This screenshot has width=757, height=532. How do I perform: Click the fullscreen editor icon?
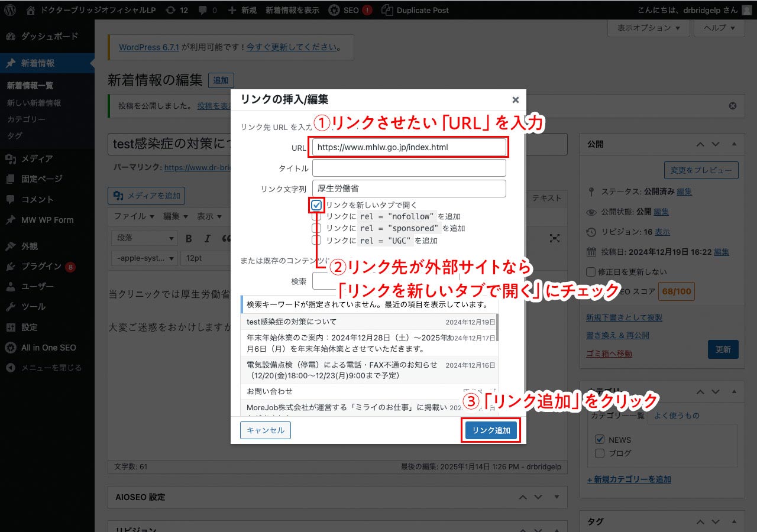pyautogui.click(x=555, y=238)
